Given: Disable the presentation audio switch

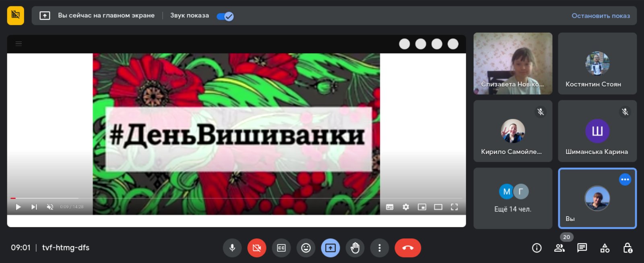Looking at the screenshot, I should point(225,16).
